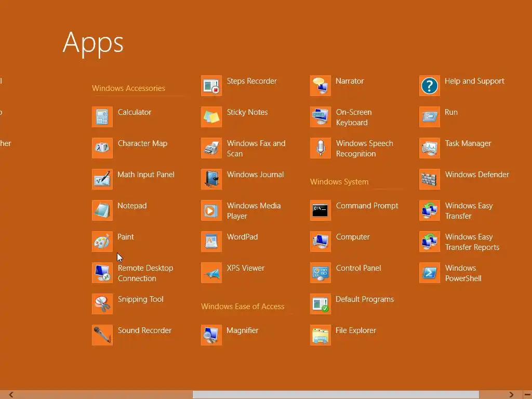Click the Computer icon

coord(321,242)
